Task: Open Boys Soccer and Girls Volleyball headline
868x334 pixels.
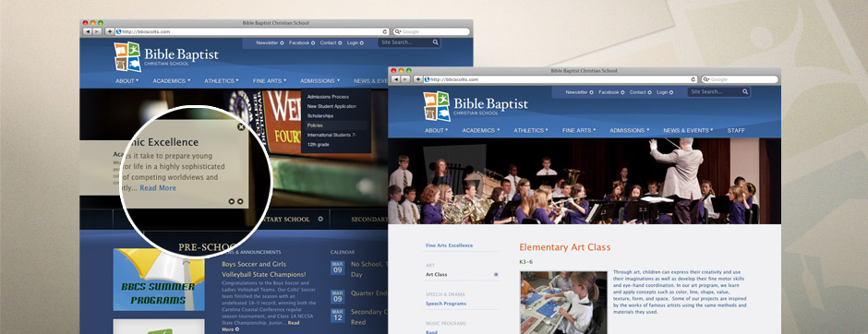Action: (x=264, y=269)
